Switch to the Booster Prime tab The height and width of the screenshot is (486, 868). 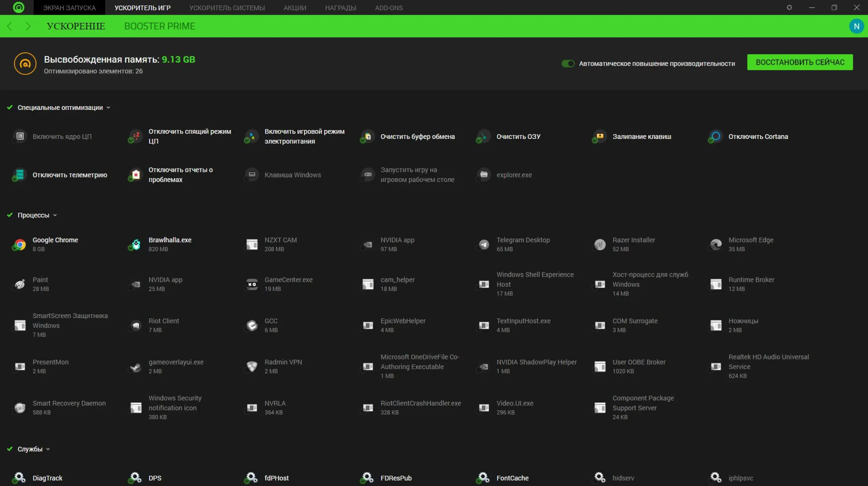159,26
